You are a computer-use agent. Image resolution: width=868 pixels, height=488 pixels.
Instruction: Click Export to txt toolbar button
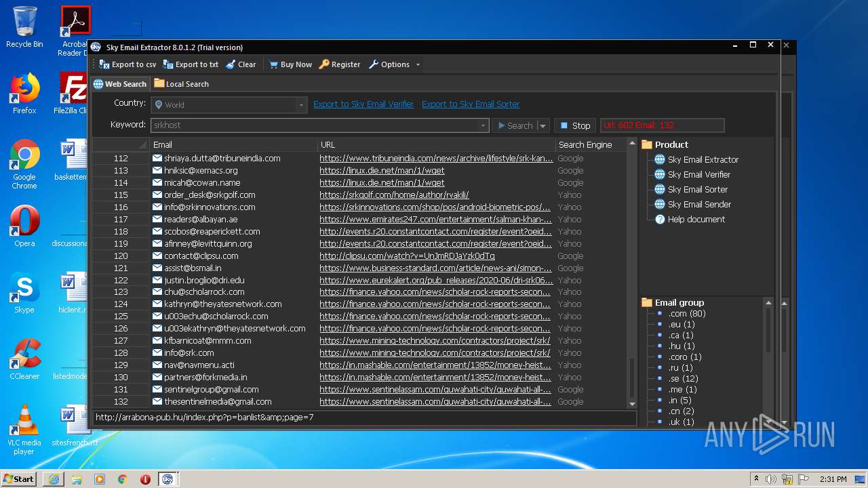(191, 64)
